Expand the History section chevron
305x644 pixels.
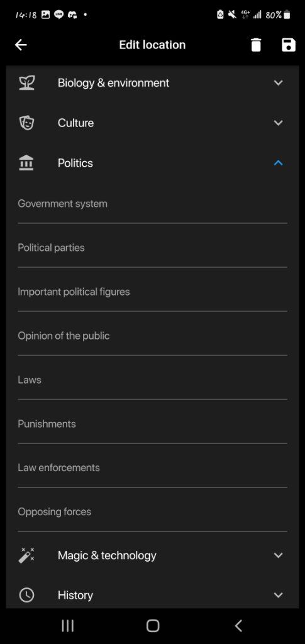279,595
